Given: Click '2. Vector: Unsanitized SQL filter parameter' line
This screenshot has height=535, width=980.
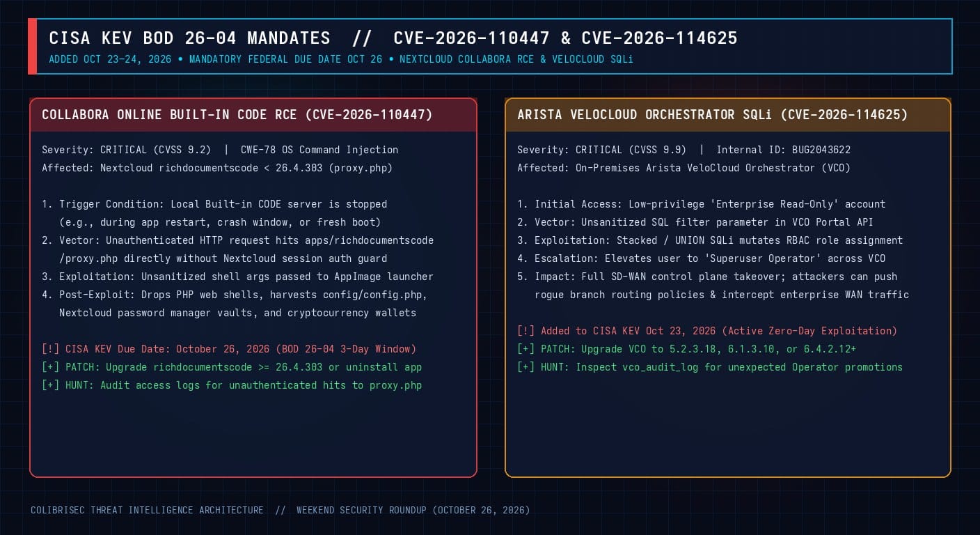Looking at the screenshot, I should tap(695, 222).
